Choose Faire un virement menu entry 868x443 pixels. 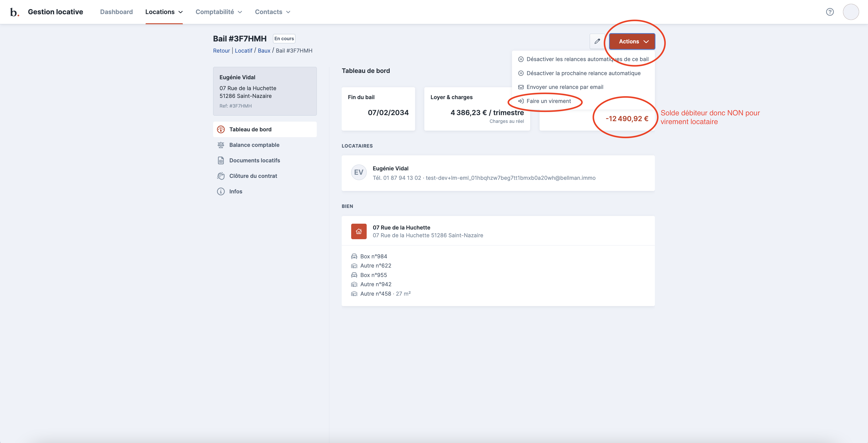click(x=548, y=101)
